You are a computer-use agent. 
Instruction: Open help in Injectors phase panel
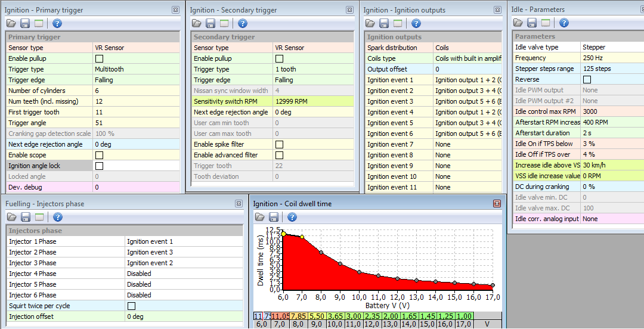click(57, 217)
